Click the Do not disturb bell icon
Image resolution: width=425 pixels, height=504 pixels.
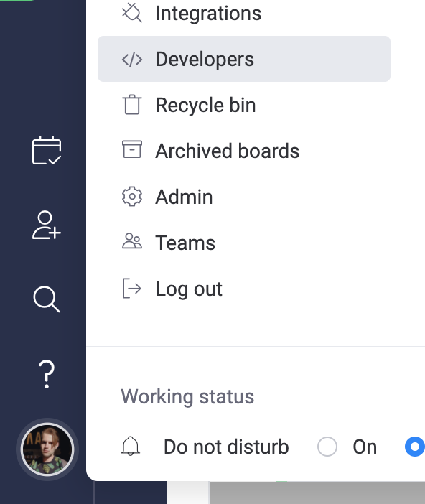[131, 446]
